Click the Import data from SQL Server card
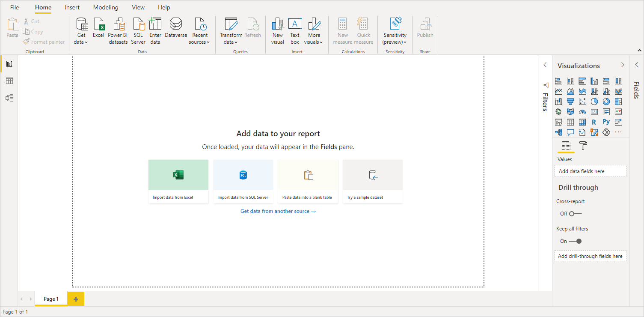644x317 pixels. [x=243, y=182]
